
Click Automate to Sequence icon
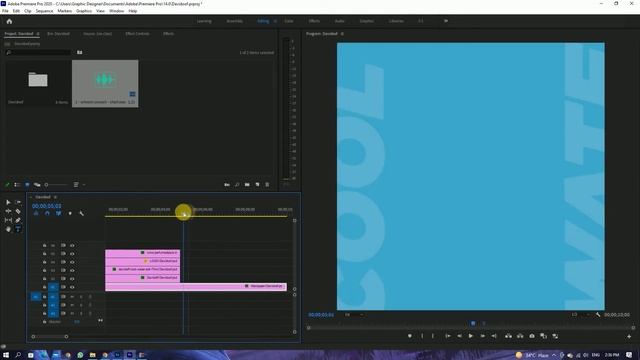click(227, 185)
